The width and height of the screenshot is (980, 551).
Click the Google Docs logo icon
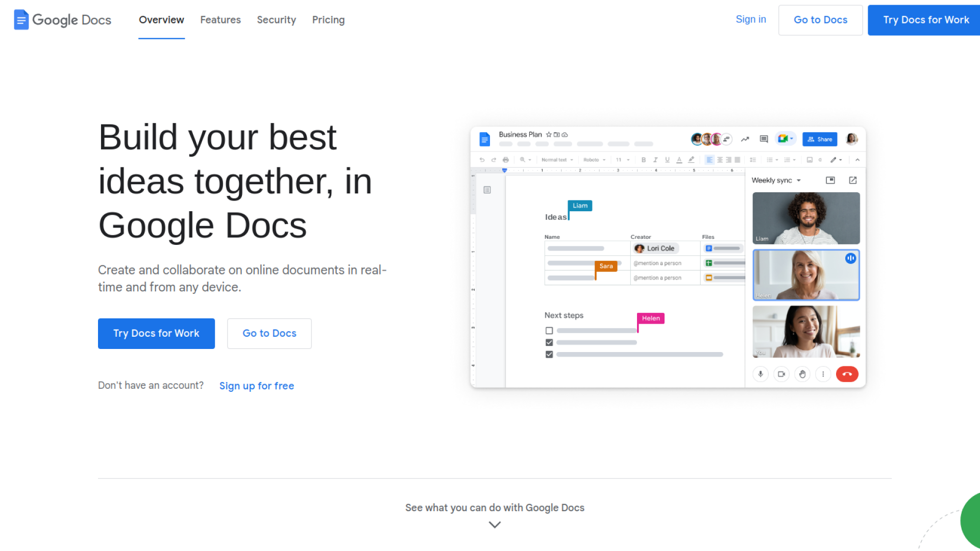coord(21,20)
